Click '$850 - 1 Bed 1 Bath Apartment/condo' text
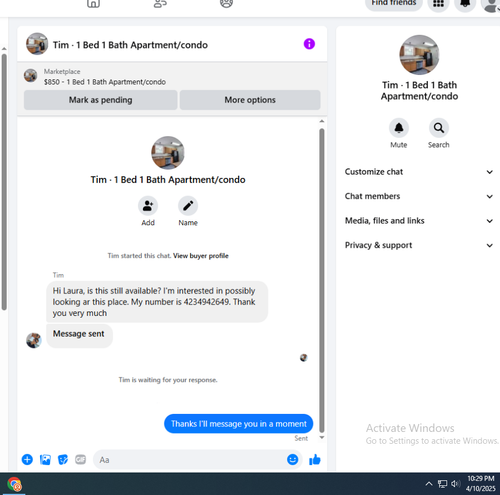This screenshot has height=495, width=500. tap(105, 82)
